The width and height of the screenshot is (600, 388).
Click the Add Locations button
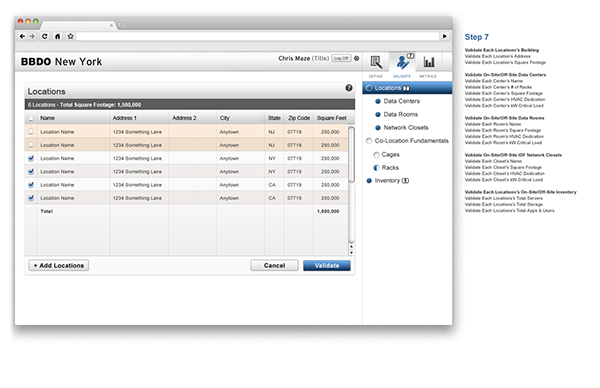pyautogui.click(x=59, y=266)
